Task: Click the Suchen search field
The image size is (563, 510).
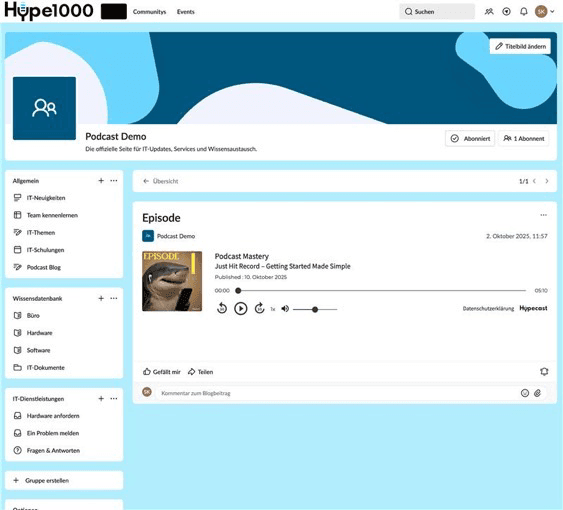Action: coord(437,11)
